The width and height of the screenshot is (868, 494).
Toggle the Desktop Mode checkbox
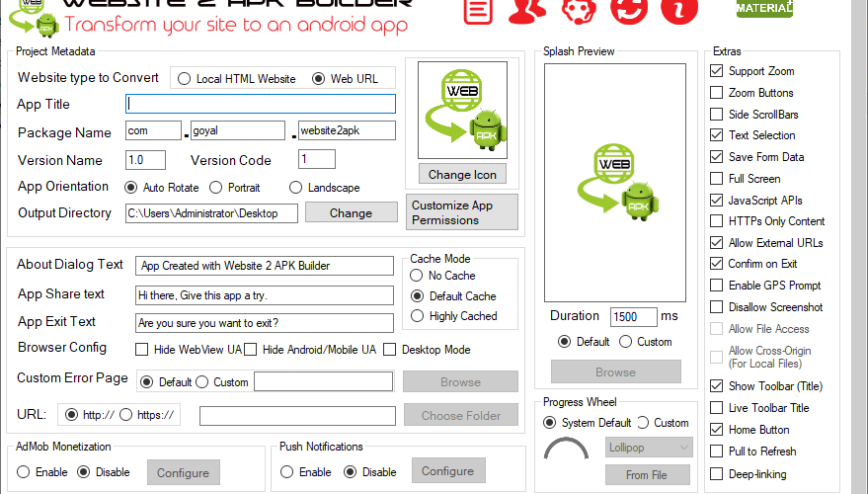pyautogui.click(x=390, y=350)
